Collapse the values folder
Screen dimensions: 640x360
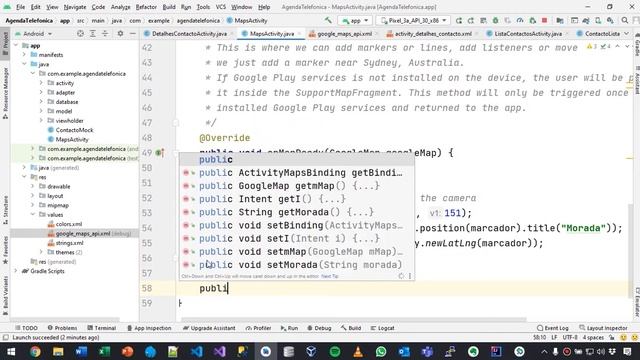33,214
